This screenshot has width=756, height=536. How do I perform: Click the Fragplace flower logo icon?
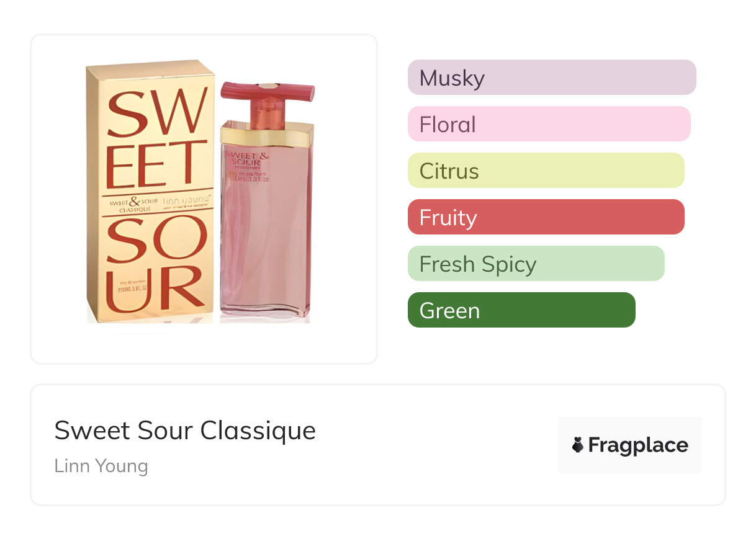(x=578, y=445)
